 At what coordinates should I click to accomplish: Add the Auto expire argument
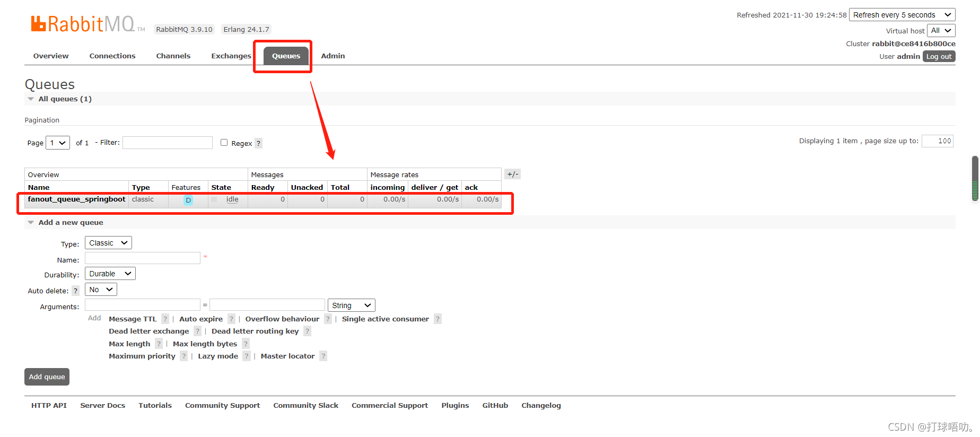(x=201, y=319)
